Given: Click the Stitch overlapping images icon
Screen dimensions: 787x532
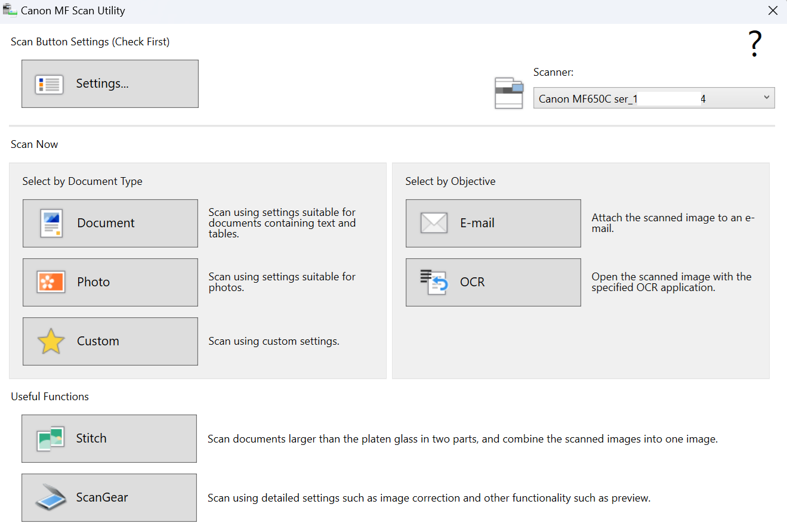Looking at the screenshot, I should (50, 438).
